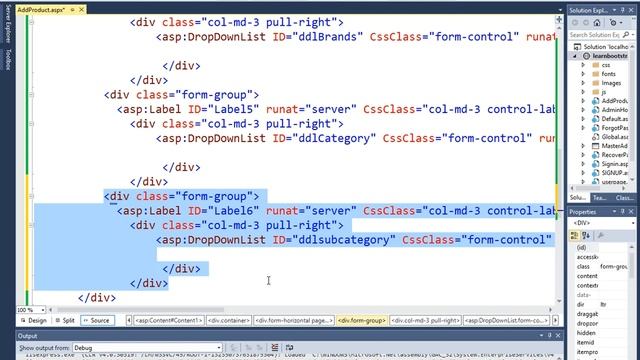Open the Solution Explorer window options dropdown
The height and width of the screenshot is (360, 640).
[x=614, y=10]
